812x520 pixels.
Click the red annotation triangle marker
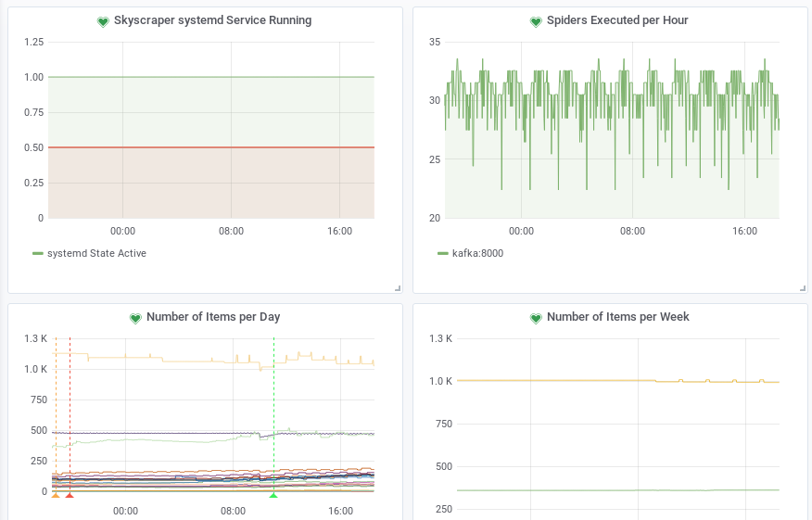tap(70, 496)
